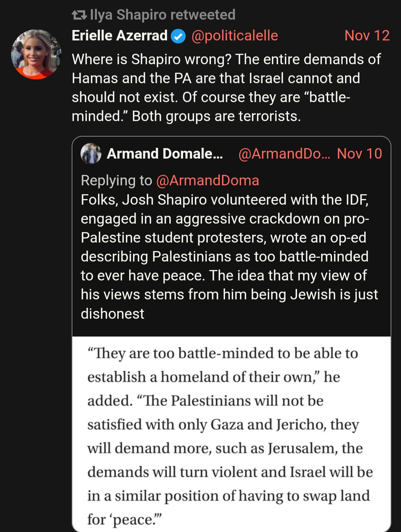
Task: Open the Erielle Azerrad display name
Action: pyautogui.click(x=120, y=36)
